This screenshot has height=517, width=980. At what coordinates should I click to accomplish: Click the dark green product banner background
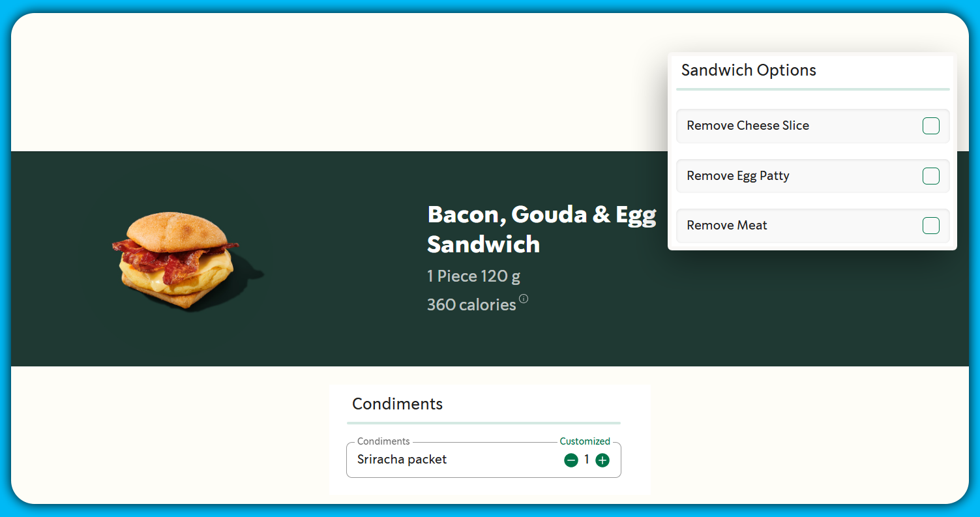click(x=782, y=313)
